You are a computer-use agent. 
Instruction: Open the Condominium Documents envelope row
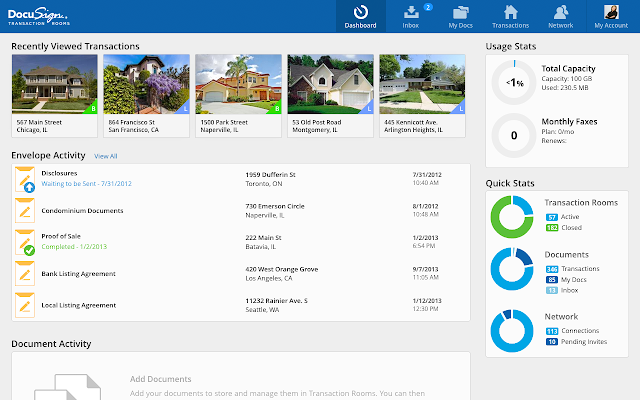click(82, 211)
